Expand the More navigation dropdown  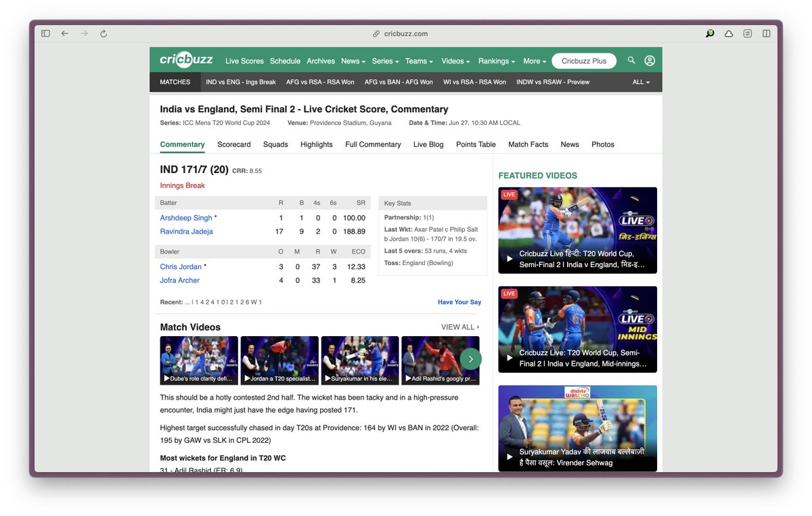tap(534, 61)
